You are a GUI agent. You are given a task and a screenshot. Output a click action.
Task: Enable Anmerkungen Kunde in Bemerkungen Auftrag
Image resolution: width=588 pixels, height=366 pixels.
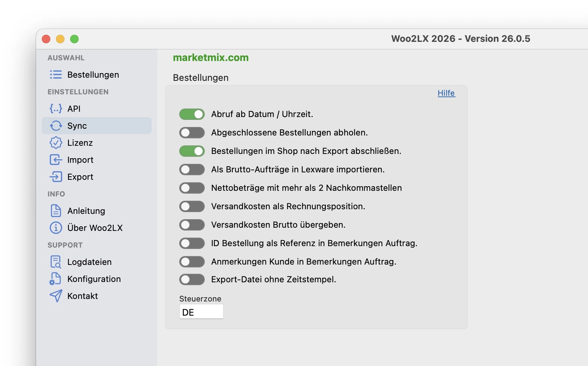point(192,262)
